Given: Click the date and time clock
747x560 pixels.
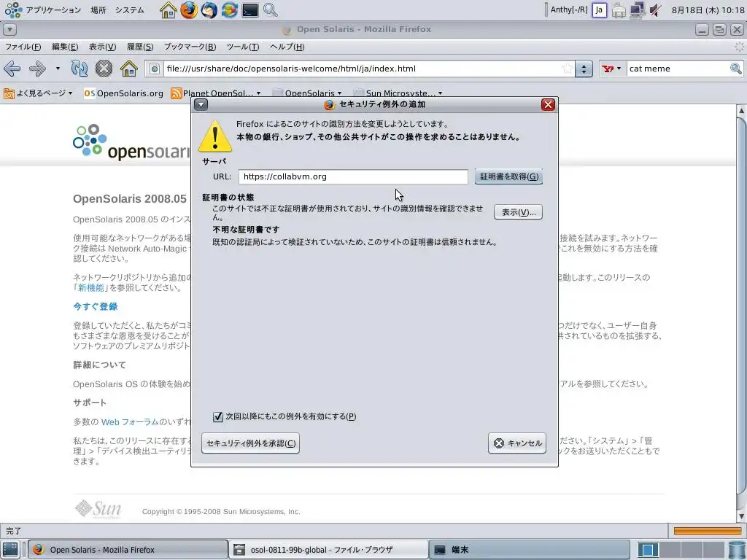Looking at the screenshot, I should pos(708,10).
